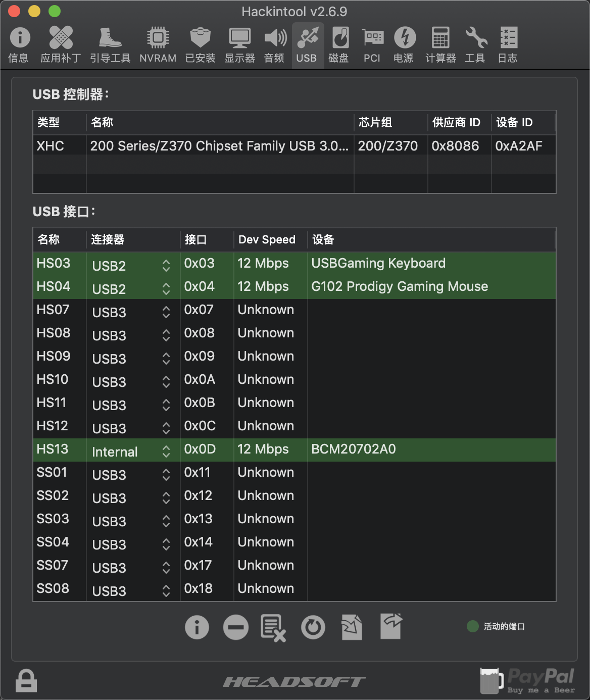This screenshot has height=700, width=590.
Task: Switch to the PCI tab
Action: 372,45
